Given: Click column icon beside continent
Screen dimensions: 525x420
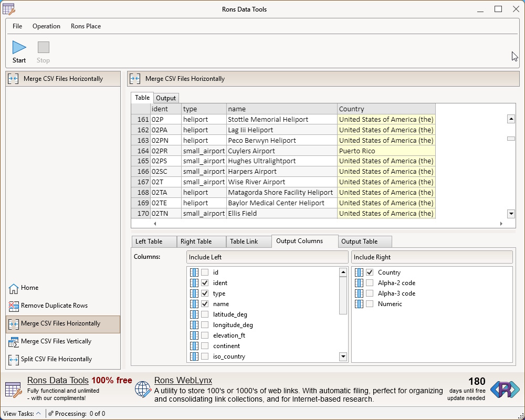Looking at the screenshot, I should (194, 346).
